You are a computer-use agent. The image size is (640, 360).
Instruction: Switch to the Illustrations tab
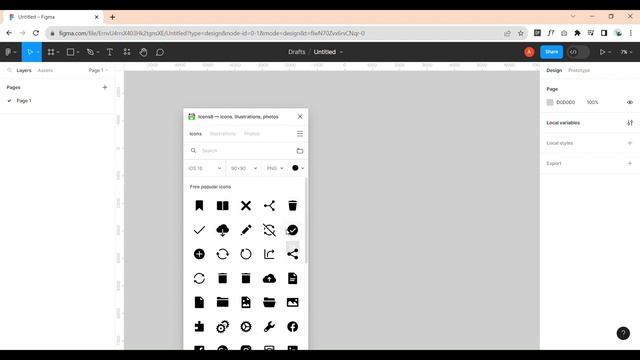[x=222, y=134]
